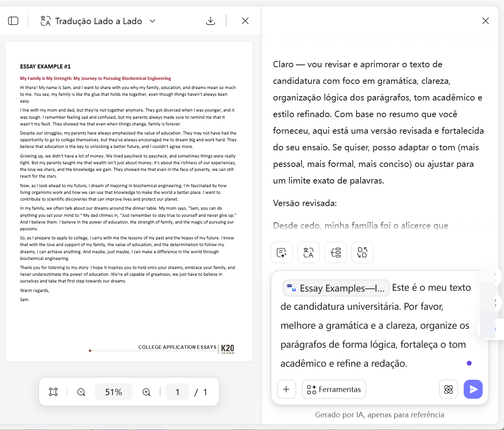Zoom in the document
The height and width of the screenshot is (430, 504).
click(x=146, y=392)
